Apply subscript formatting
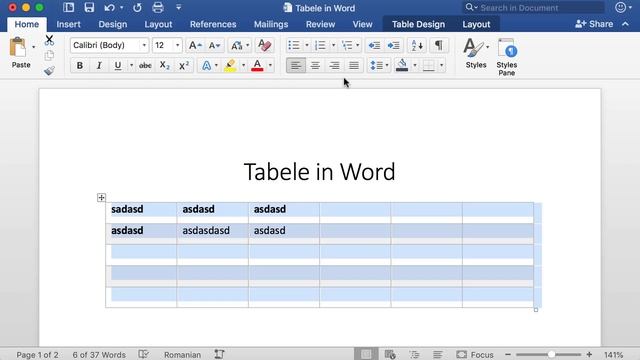Screen dimensions: 640x360 164,65
